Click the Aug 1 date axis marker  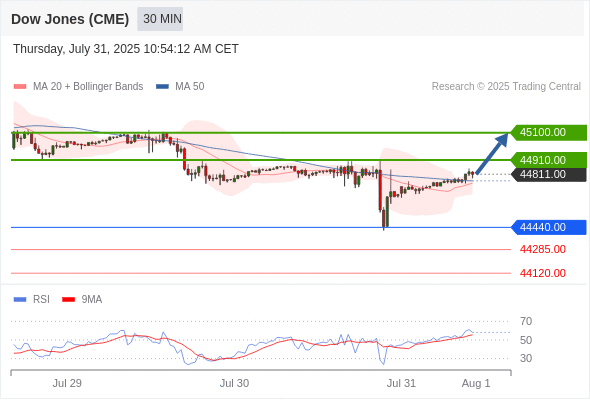pyautogui.click(x=476, y=383)
